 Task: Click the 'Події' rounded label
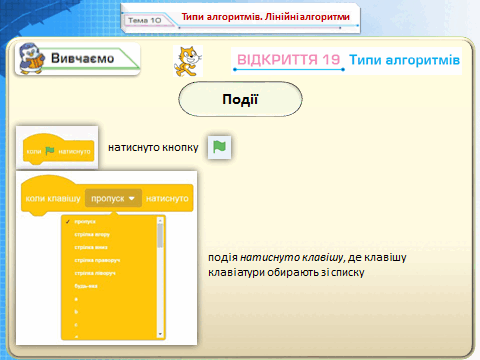(x=240, y=99)
